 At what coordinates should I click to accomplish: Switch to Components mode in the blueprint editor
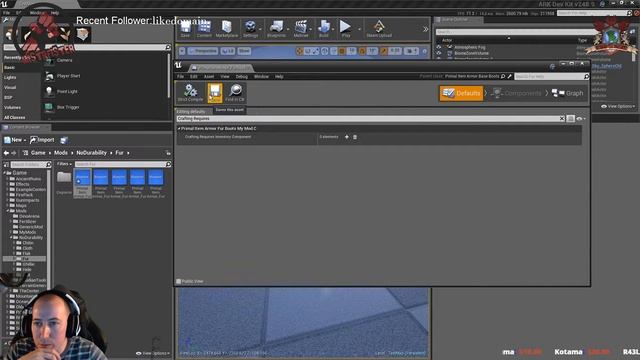tap(517, 93)
